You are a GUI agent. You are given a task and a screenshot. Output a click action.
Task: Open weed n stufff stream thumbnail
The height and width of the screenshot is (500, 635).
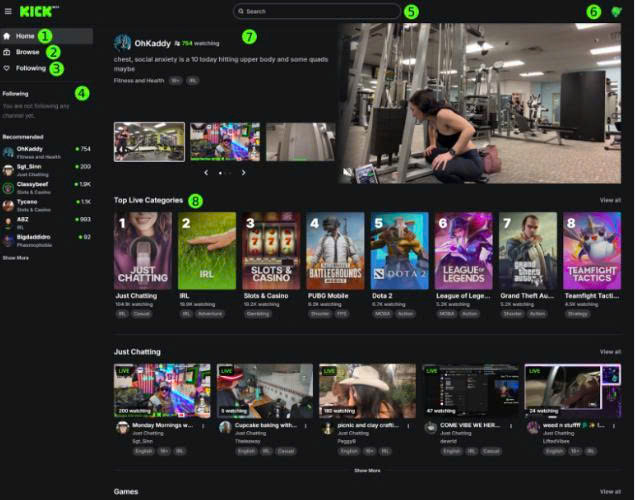[x=573, y=391]
